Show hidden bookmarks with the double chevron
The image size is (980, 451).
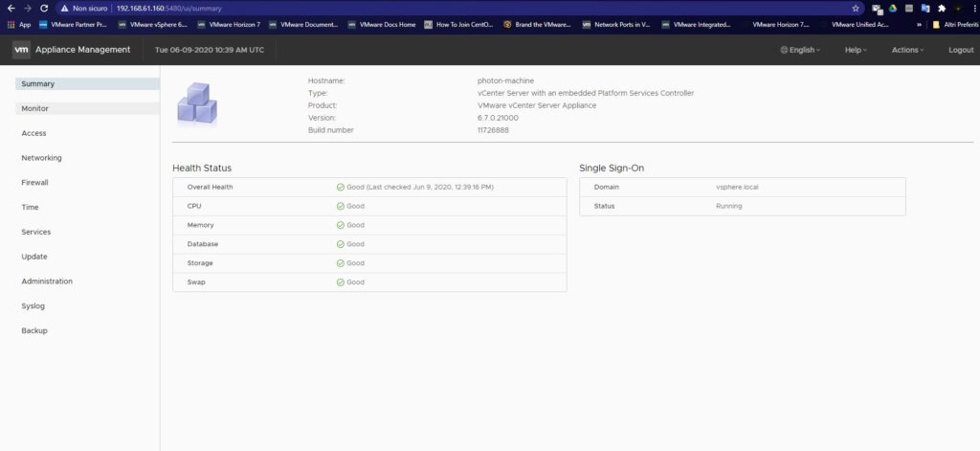pos(919,24)
